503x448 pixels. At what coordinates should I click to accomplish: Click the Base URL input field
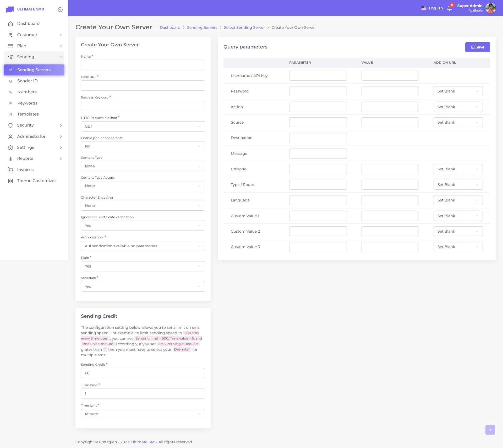(143, 86)
